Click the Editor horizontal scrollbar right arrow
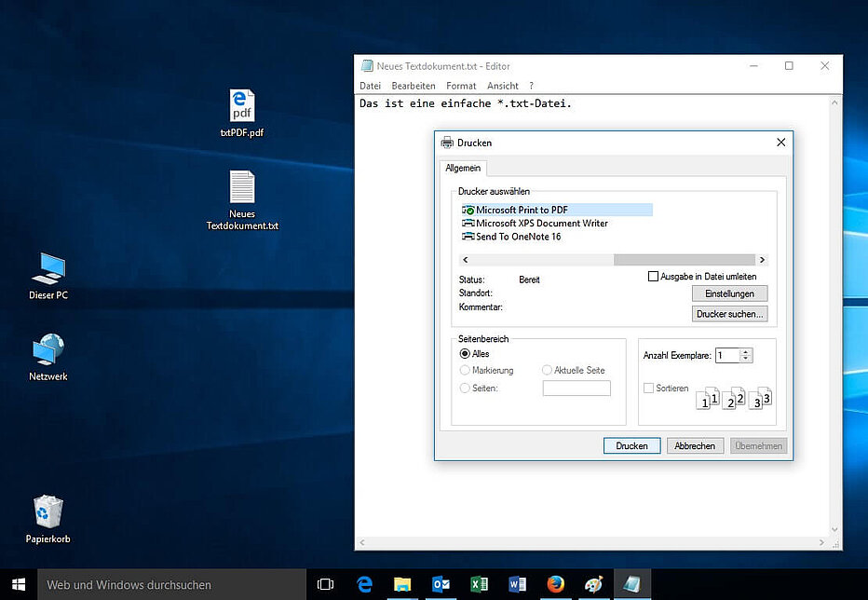 pos(821,542)
